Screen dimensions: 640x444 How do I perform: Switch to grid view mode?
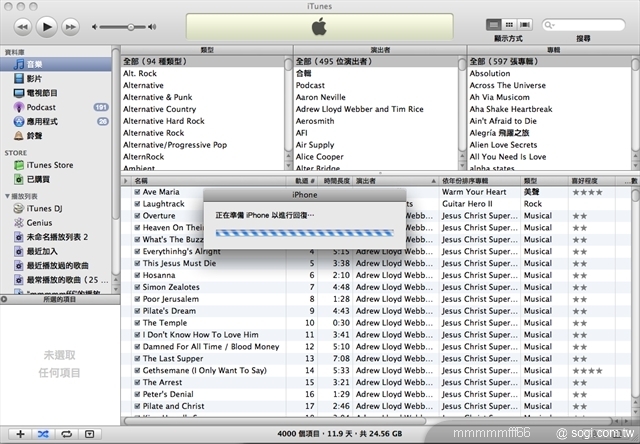coord(509,25)
